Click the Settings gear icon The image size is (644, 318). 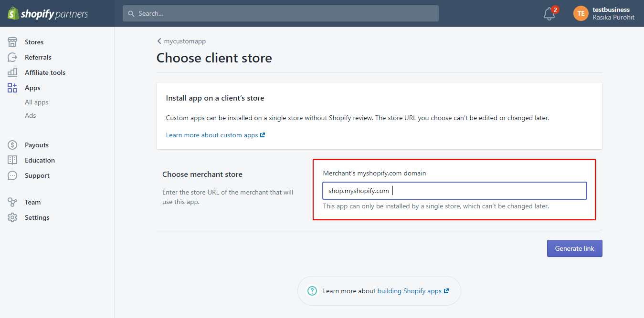(12, 217)
